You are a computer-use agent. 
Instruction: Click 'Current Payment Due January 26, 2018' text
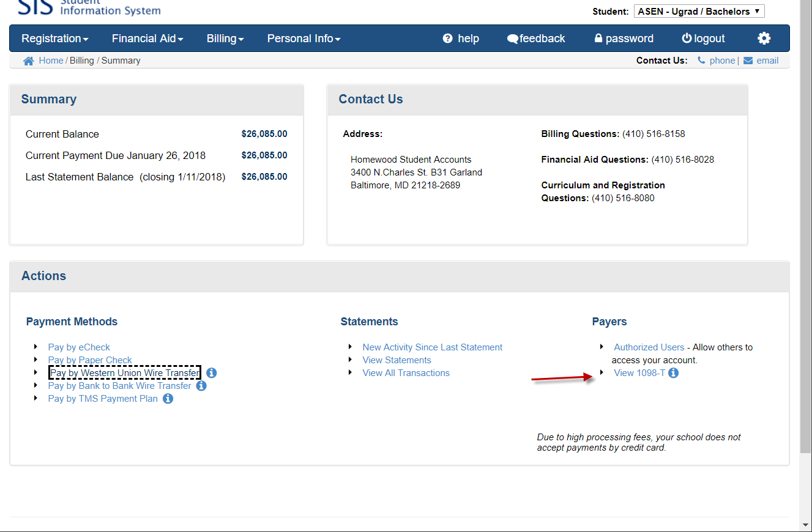click(x=116, y=155)
